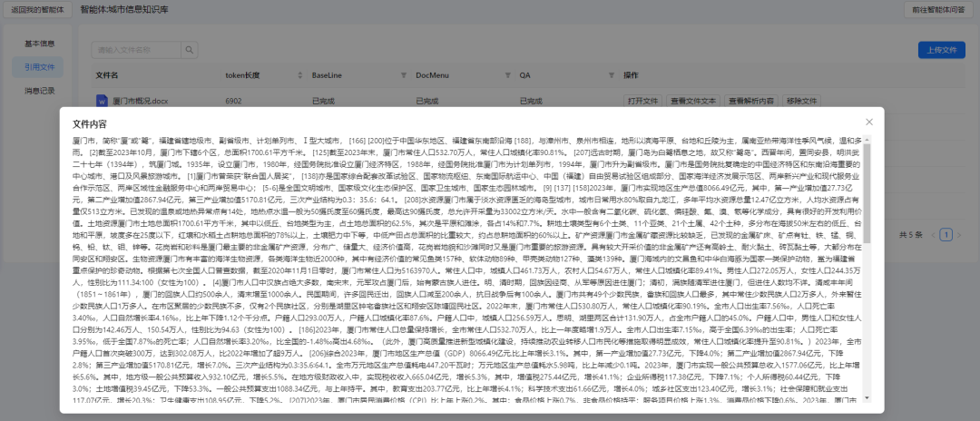
Task: Click the blue 上传文件 button
Action: (x=941, y=50)
